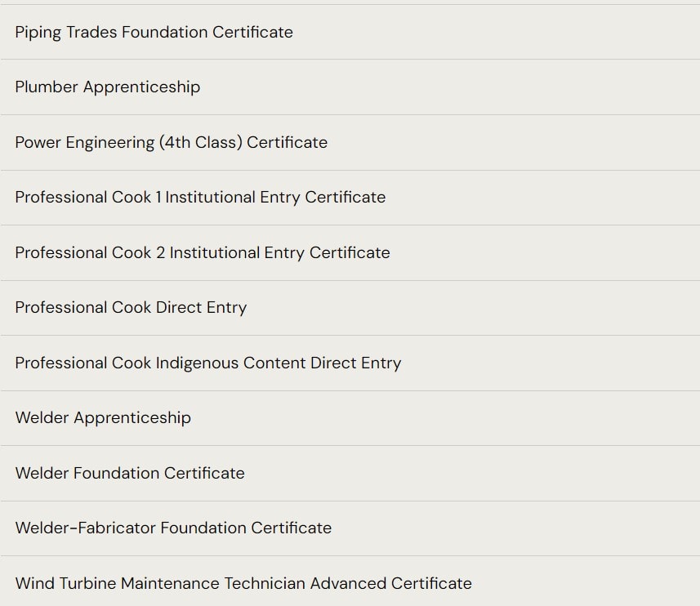
Task: Click Professional Cook 1 Institutional Entry Certificate
Action: click(x=200, y=197)
